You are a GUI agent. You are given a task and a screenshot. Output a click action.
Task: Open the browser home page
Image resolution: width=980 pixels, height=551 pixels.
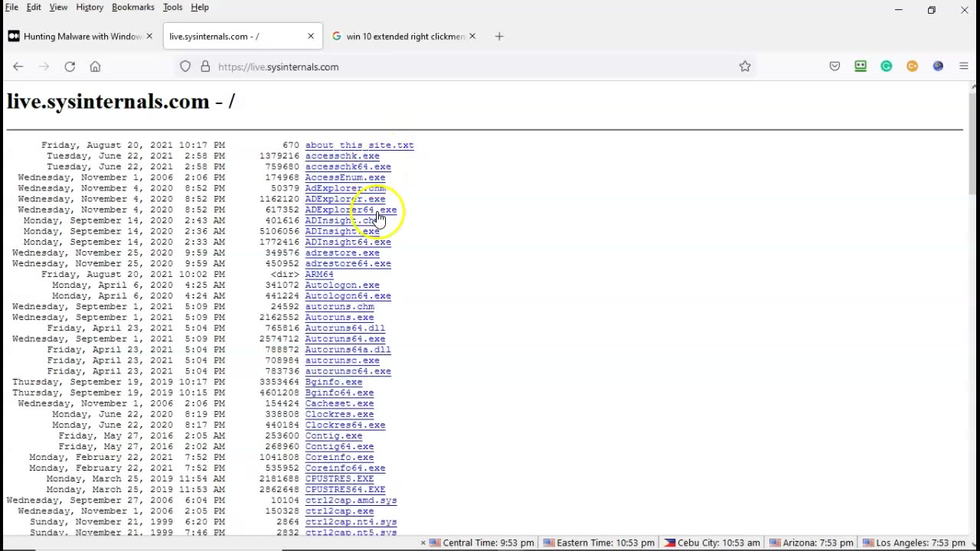95,67
